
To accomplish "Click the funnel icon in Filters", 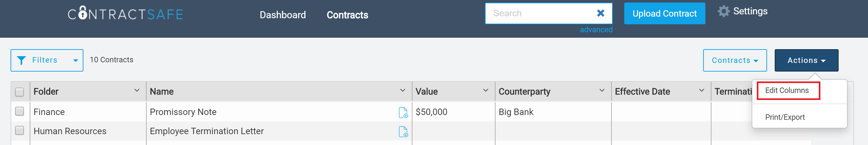I will click(21, 60).
